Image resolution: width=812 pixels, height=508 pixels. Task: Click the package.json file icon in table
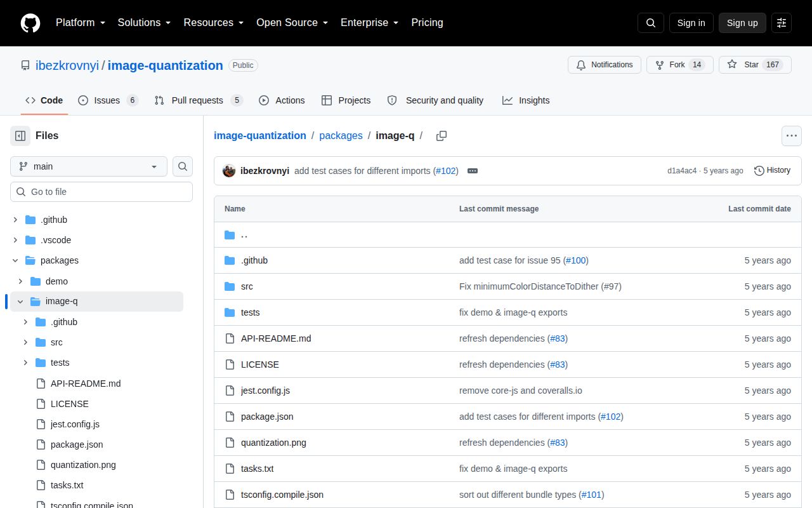pos(230,417)
